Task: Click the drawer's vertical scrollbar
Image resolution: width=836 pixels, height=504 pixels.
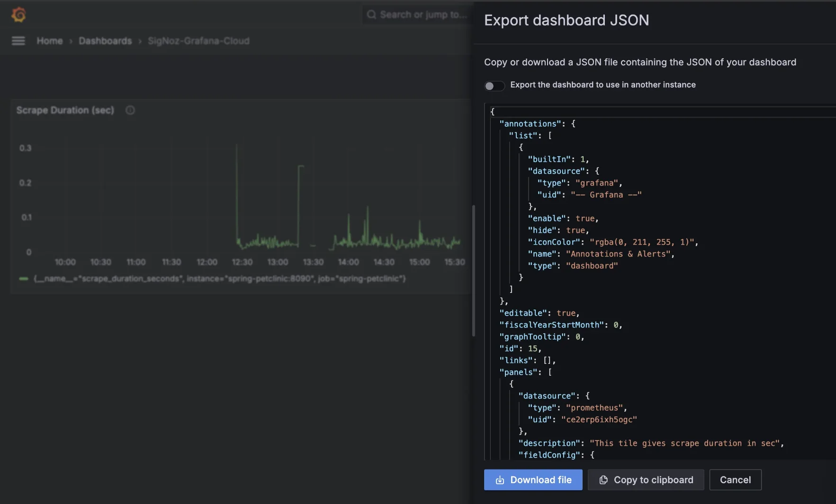Action: point(473,271)
